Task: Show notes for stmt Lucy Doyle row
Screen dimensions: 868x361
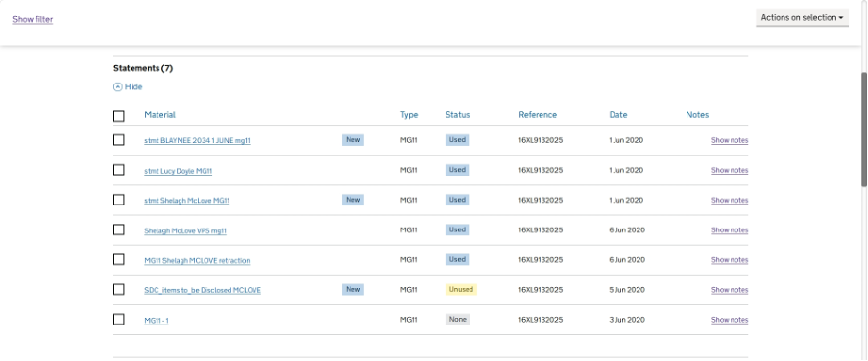Action: (x=730, y=171)
